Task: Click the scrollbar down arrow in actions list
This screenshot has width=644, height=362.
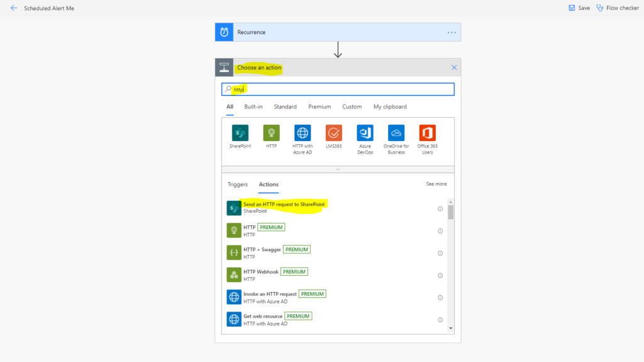Action: click(450, 328)
